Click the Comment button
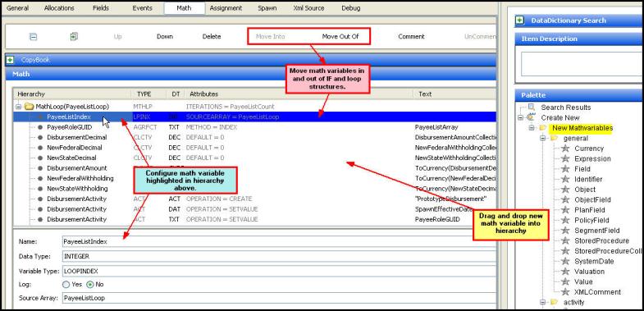This screenshot has height=311, width=644. (x=411, y=37)
